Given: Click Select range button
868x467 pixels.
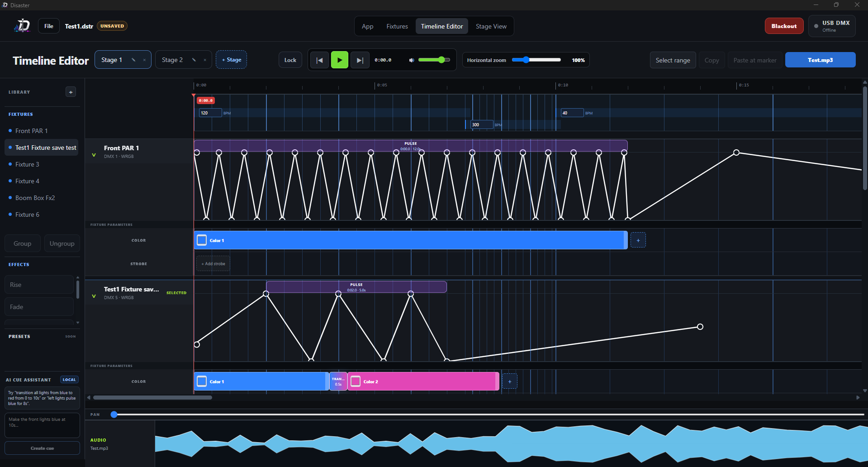Looking at the screenshot, I should click(673, 60).
